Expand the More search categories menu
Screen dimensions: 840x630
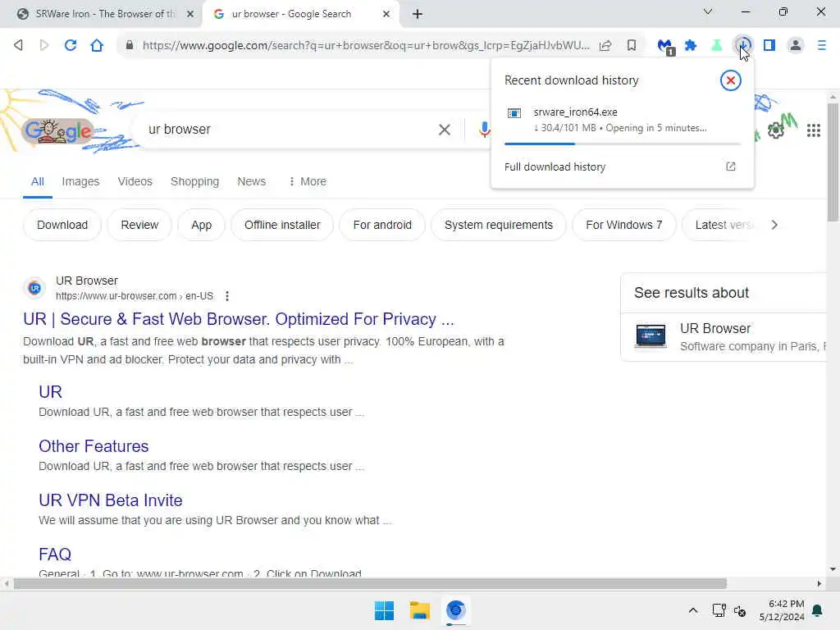(308, 181)
